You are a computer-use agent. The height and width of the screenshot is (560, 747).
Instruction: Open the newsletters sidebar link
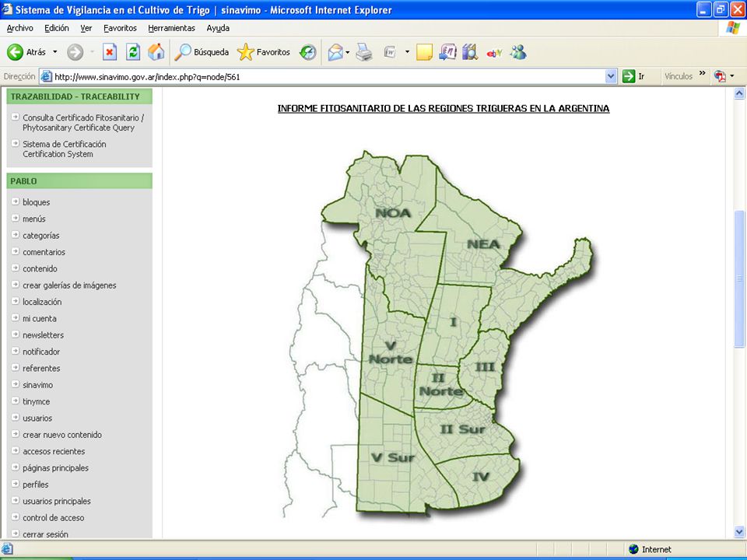[43, 335]
